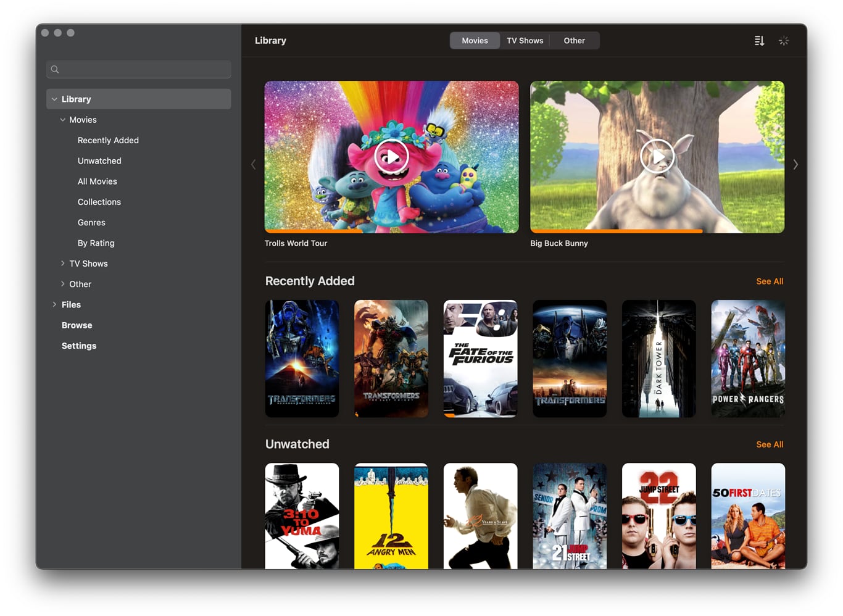Screen dimensions: 843x616
Task: Click the Big Buck Bunny title text
Action: click(559, 243)
